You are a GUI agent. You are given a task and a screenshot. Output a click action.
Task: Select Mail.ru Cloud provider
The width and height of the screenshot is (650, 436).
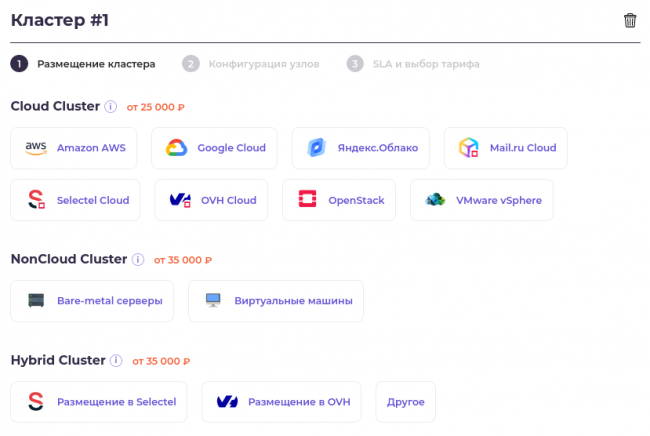(x=505, y=148)
